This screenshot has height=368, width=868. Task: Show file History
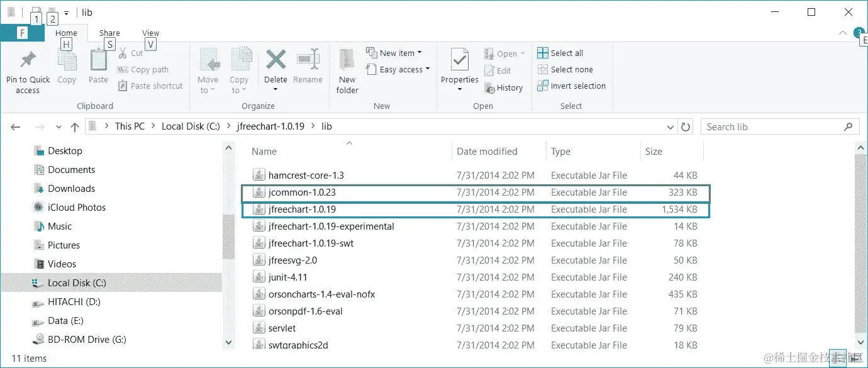coord(503,88)
